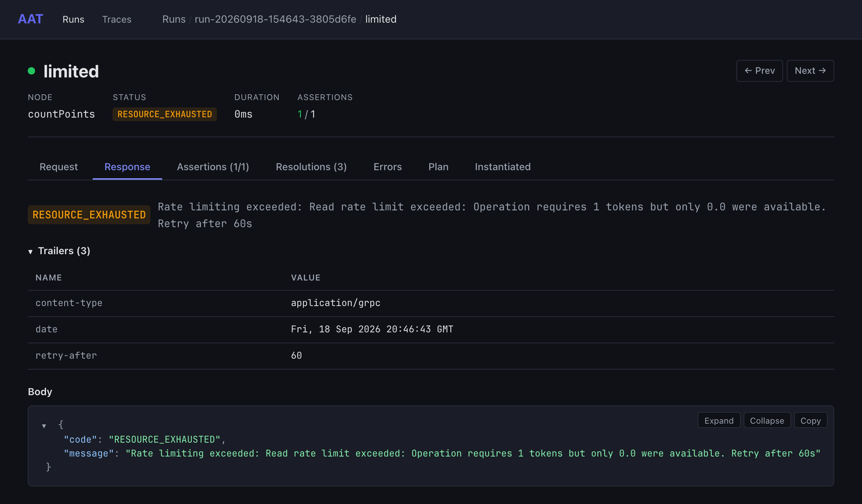The height and width of the screenshot is (504, 862).
Task: Click the 1 / 1 assertions count
Action: pyautogui.click(x=306, y=114)
